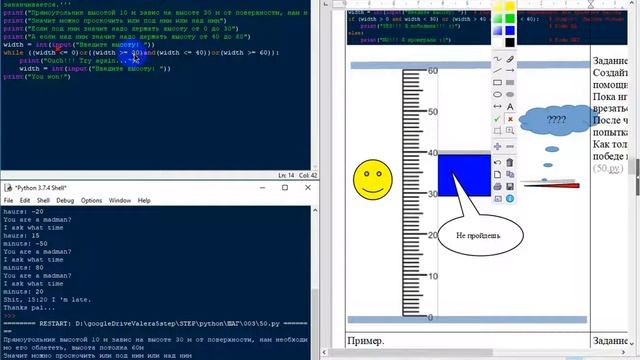The image size is (640, 360).
Task: Select the freehand pen drawing tool
Action: point(497,59)
